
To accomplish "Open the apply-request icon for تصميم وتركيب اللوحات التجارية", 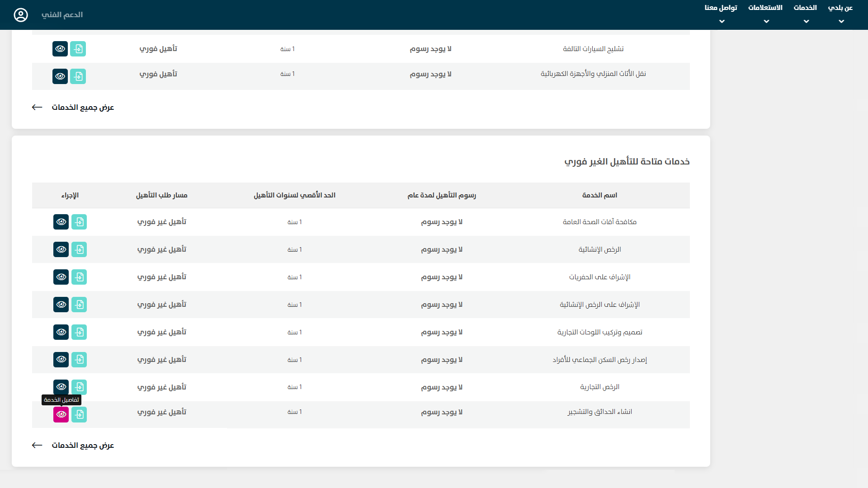I will [x=79, y=332].
